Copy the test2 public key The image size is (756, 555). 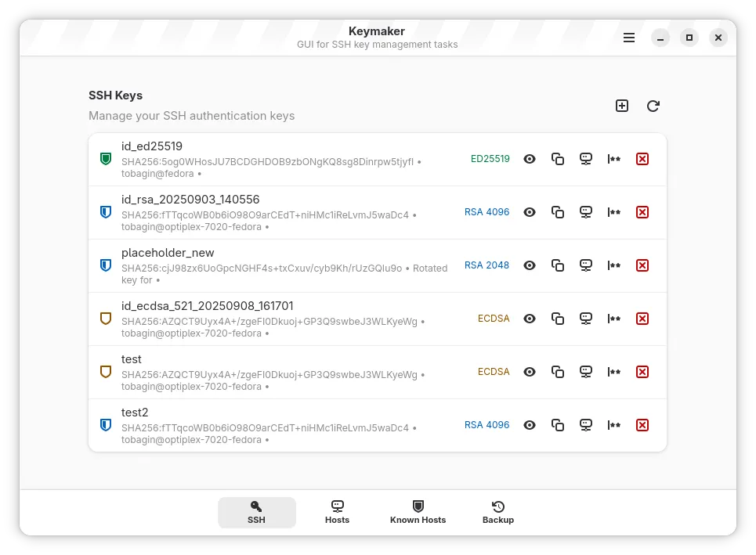point(558,425)
